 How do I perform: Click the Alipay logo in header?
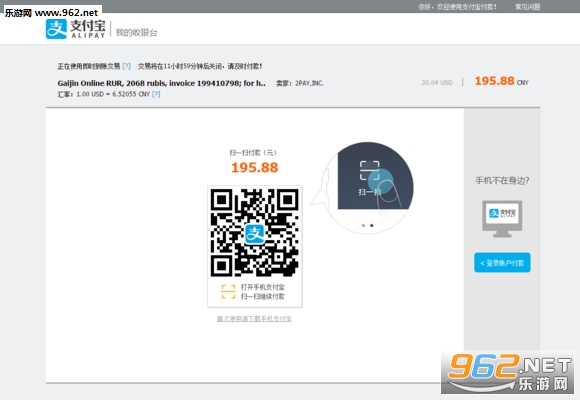click(76, 29)
